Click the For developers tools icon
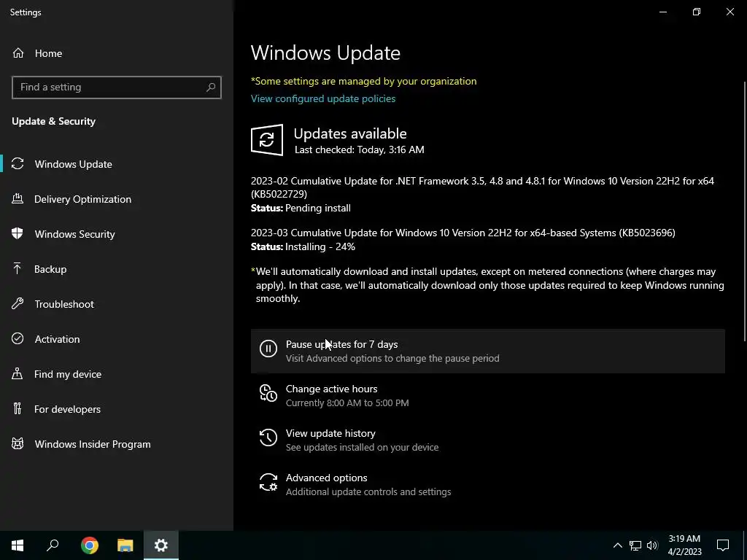 point(18,408)
